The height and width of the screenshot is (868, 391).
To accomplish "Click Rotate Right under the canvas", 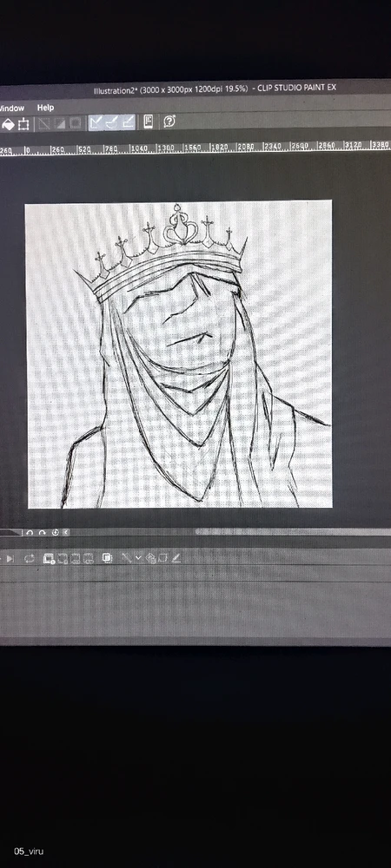I will click(x=42, y=533).
